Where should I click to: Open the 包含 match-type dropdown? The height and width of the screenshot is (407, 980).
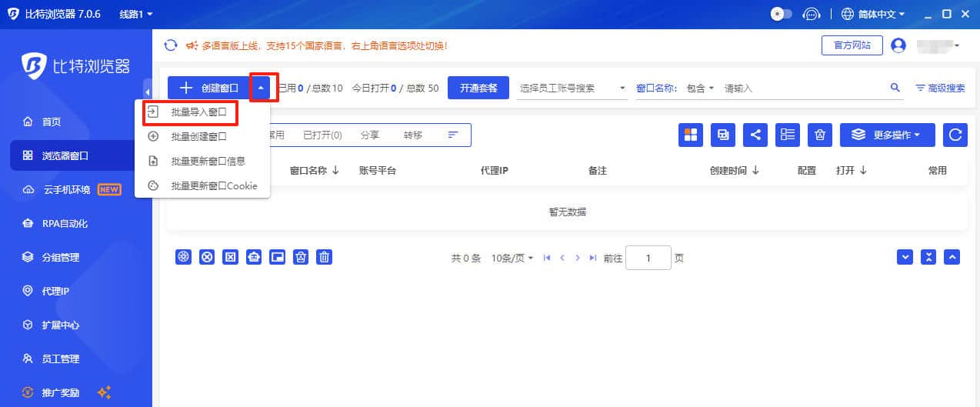(x=700, y=88)
